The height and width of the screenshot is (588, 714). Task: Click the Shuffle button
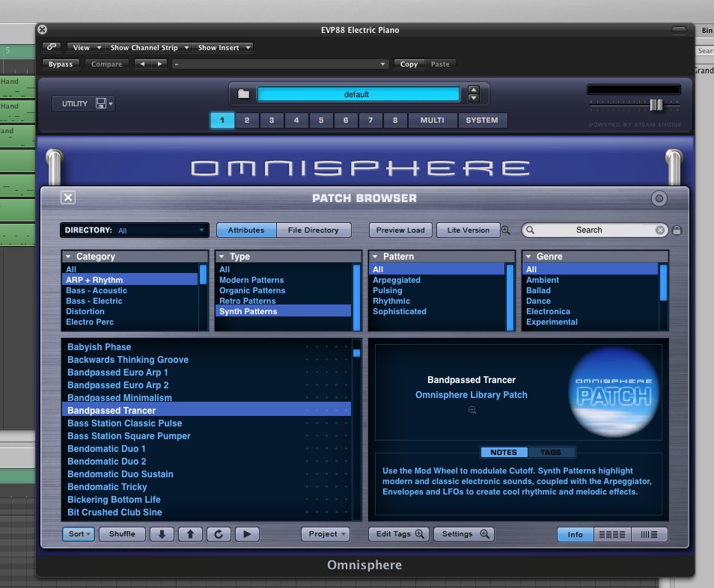(122, 534)
